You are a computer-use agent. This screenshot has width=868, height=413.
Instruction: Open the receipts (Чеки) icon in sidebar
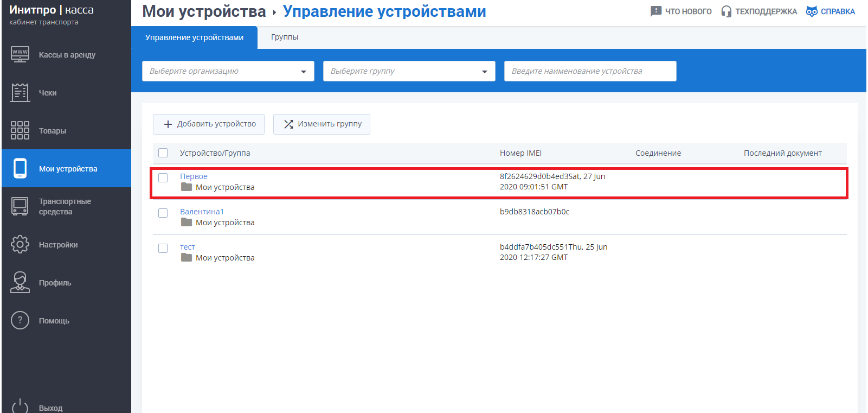click(20, 93)
